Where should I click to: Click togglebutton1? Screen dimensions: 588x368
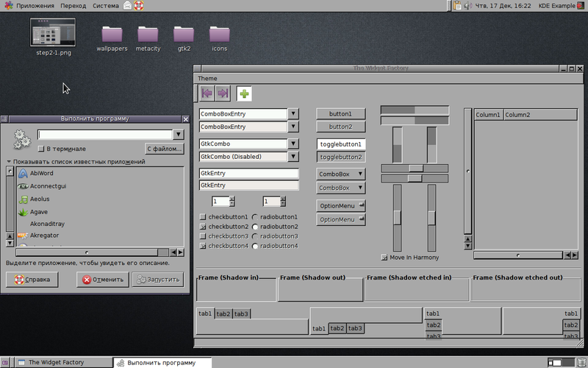pyautogui.click(x=341, y=144)
